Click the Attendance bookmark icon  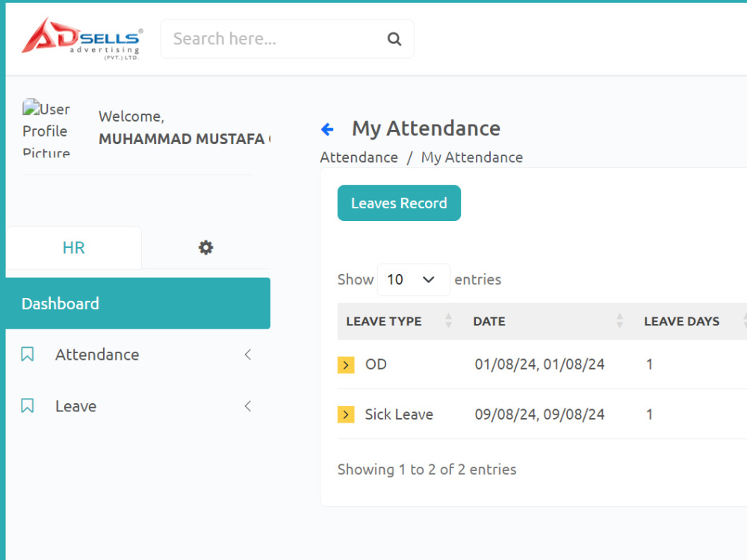click(x=27, y=354)
